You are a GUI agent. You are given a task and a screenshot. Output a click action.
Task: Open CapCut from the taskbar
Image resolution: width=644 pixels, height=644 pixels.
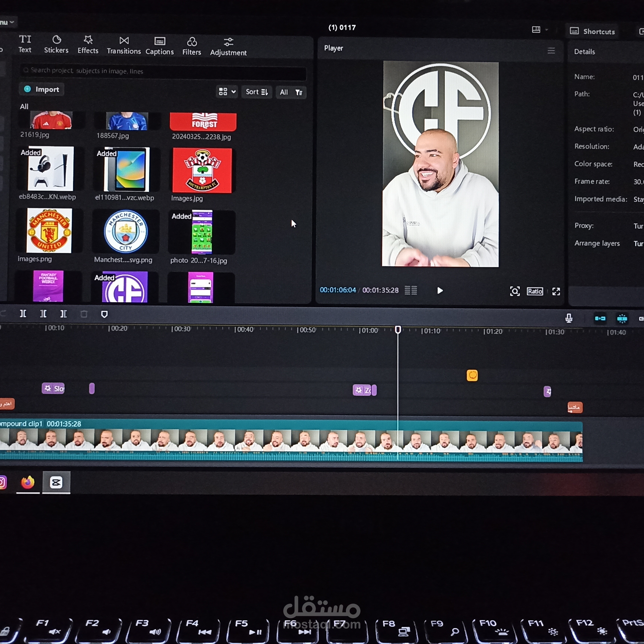click(56, 482)
